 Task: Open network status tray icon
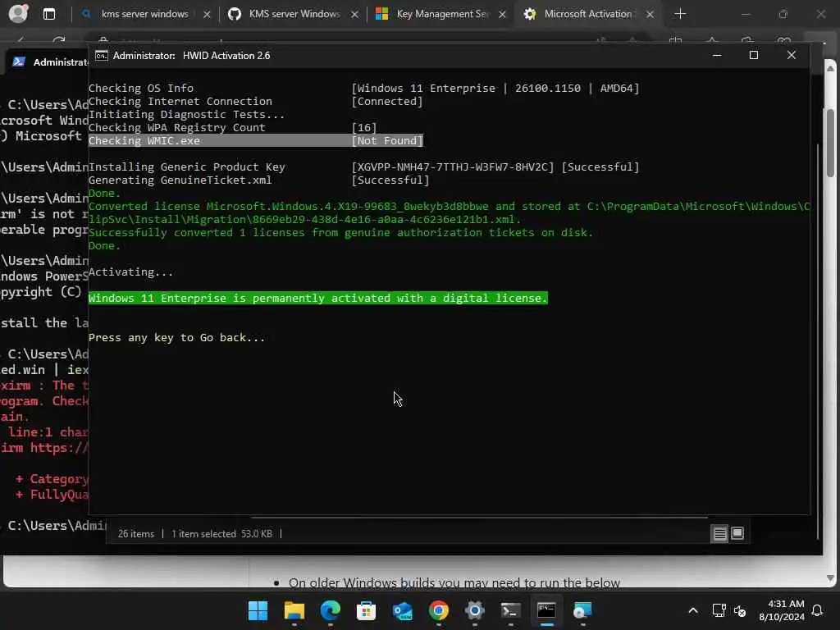[719, 610]
